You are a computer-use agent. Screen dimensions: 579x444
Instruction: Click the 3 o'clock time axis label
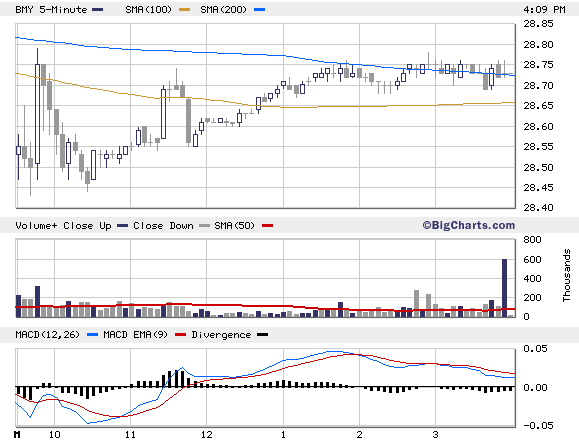click(x=435, y=435)
